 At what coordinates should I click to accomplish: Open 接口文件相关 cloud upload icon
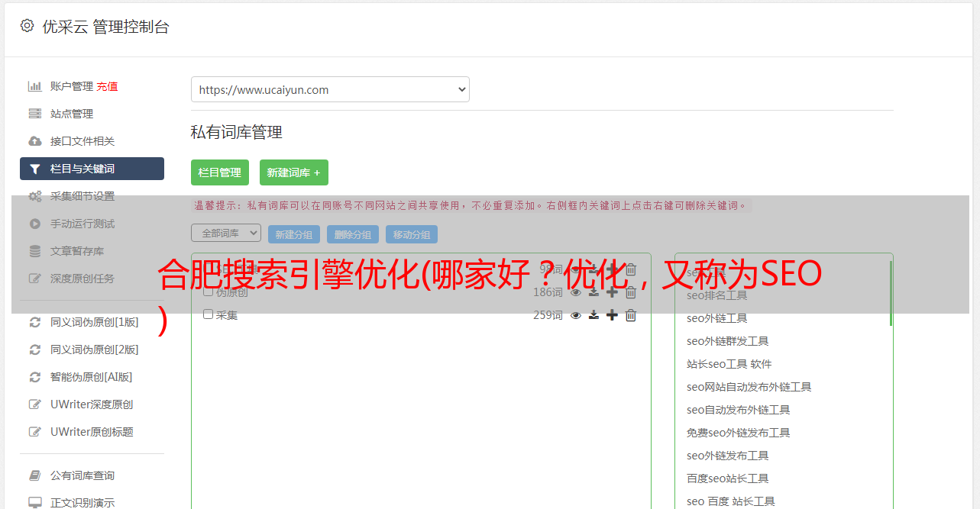point(35,141)
